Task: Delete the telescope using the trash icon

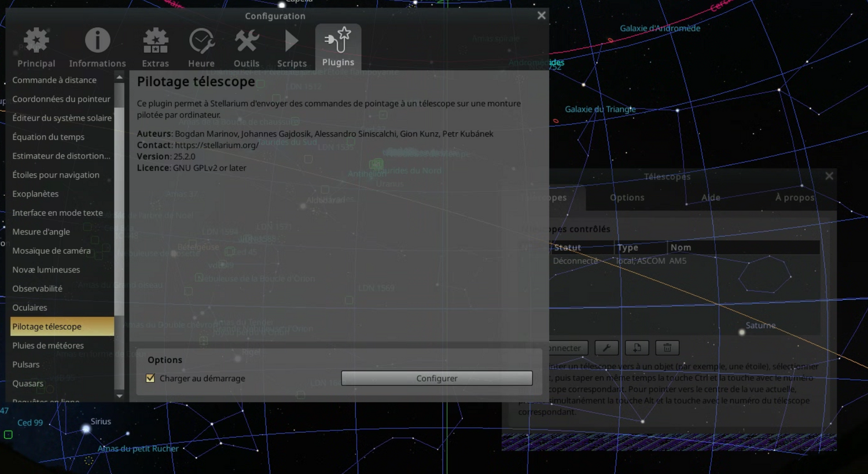Action: tap(667, 347)
